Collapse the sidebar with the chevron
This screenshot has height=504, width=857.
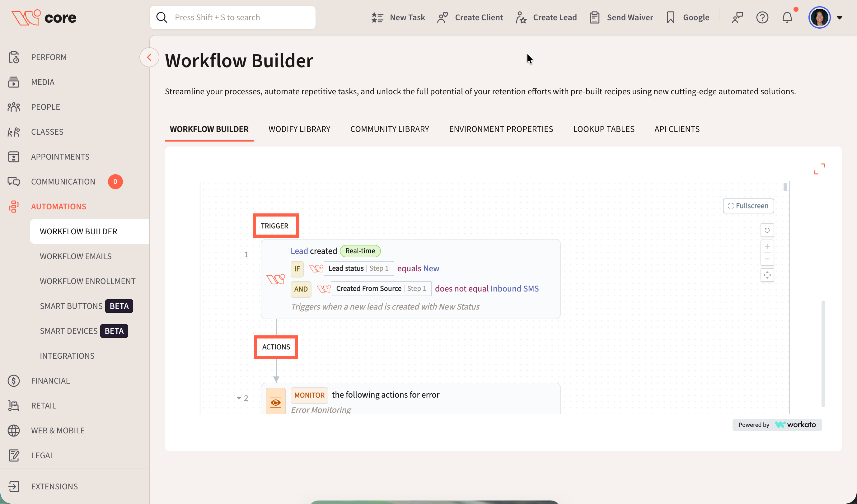point(149,58)
